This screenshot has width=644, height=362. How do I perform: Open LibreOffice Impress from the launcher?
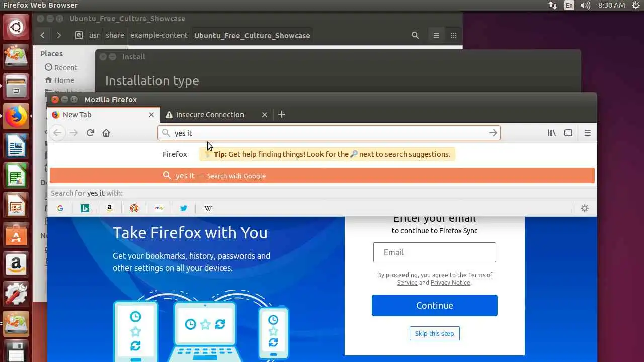pos(16,206)
